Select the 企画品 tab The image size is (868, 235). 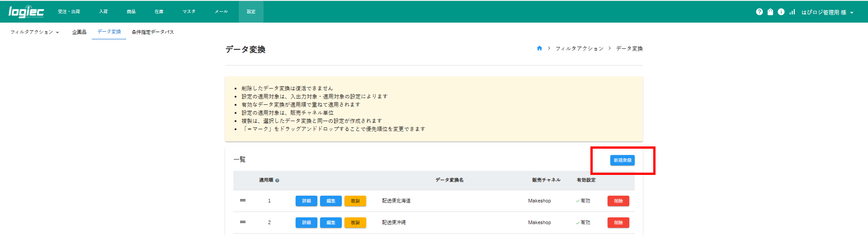79,32
